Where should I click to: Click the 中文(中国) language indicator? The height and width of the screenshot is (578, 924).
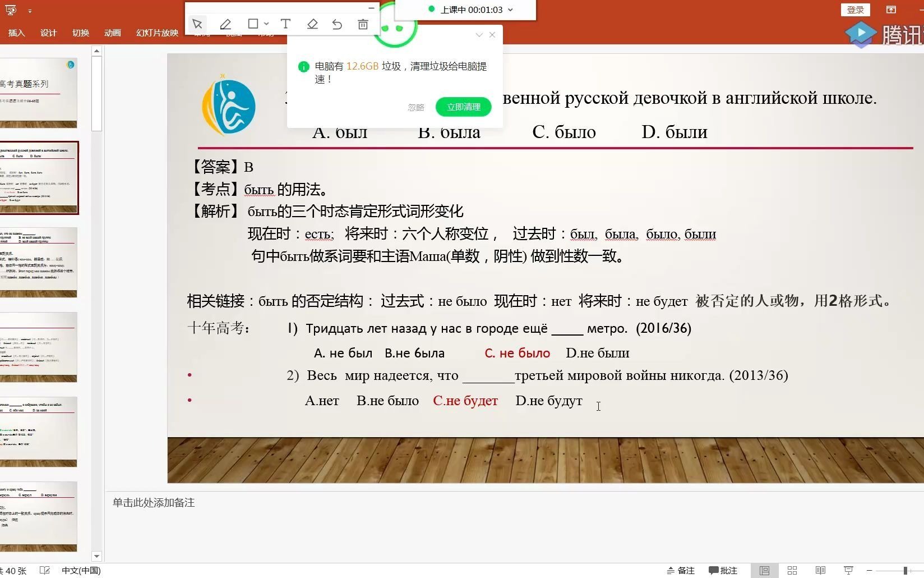click(81, 571)
